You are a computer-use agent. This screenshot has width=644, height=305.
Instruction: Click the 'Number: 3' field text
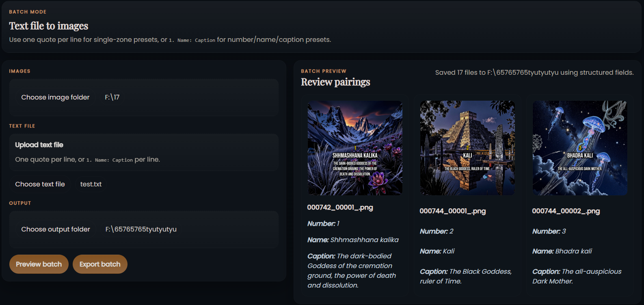[x=549, y=231]
